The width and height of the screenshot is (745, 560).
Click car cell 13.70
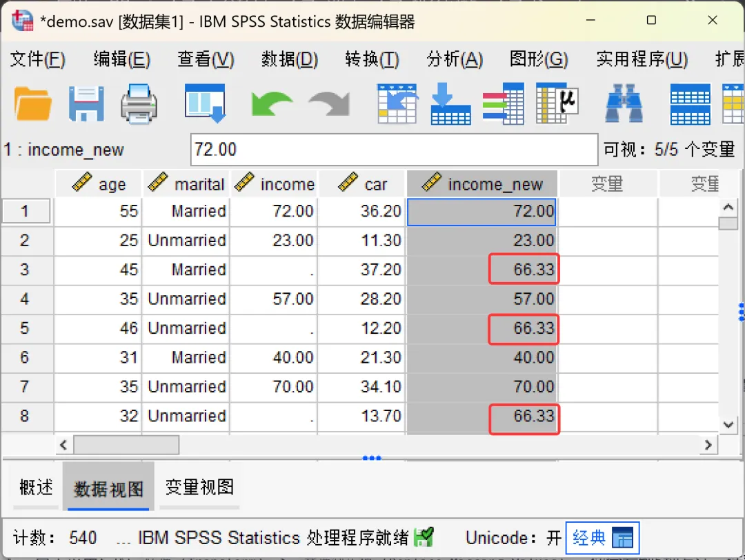click(361, 416)
